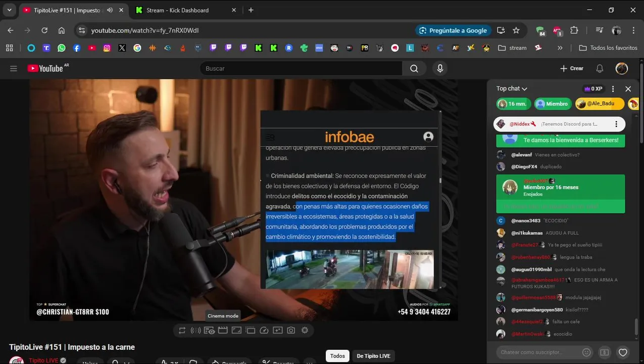This screenshot has width=644, height=364.
Task: Open the @Ale_Badu super chat chip
Action: [x=599, y=104]
